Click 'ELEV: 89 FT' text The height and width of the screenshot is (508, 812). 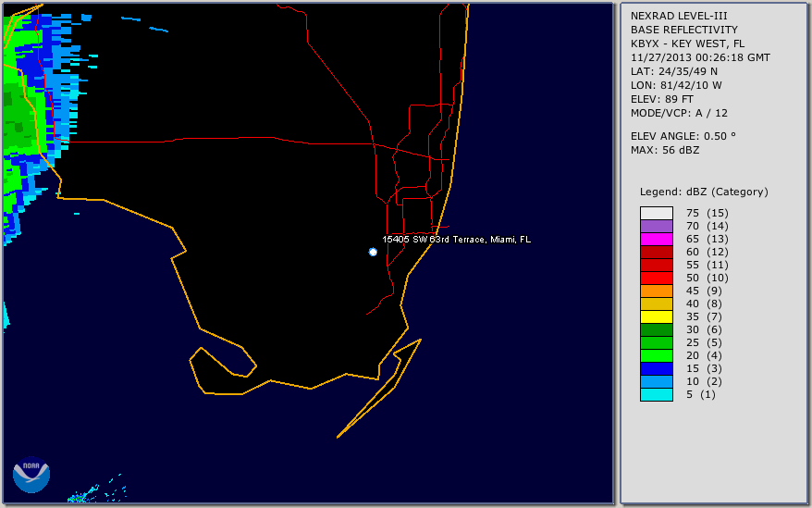[662, 99]
